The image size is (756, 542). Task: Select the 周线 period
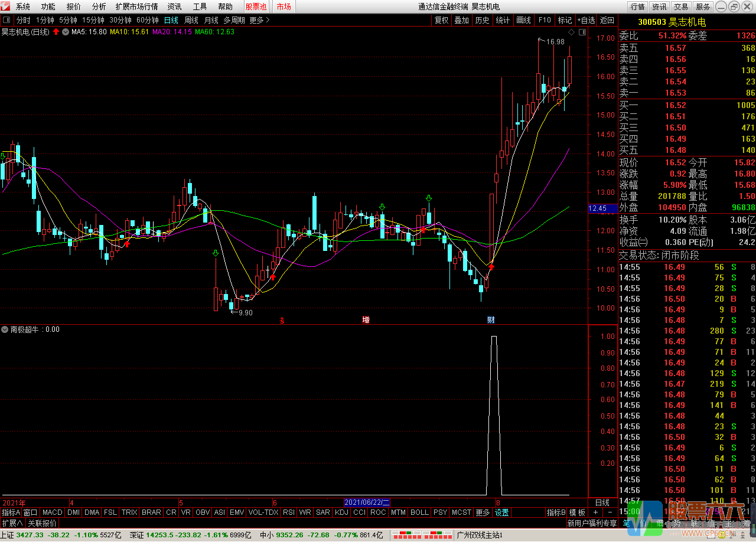pyautogui.click(x=191, y=20)
